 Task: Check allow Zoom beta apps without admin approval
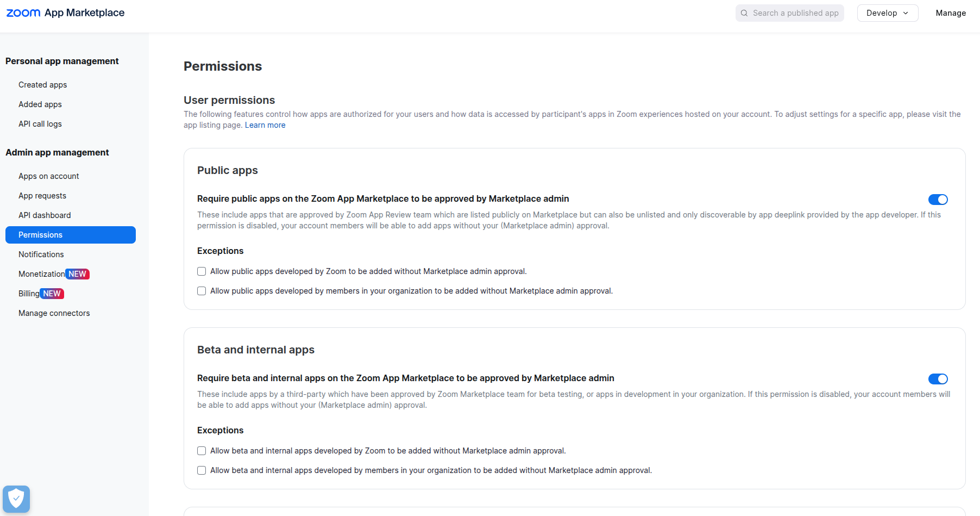[x=202, y=451]
